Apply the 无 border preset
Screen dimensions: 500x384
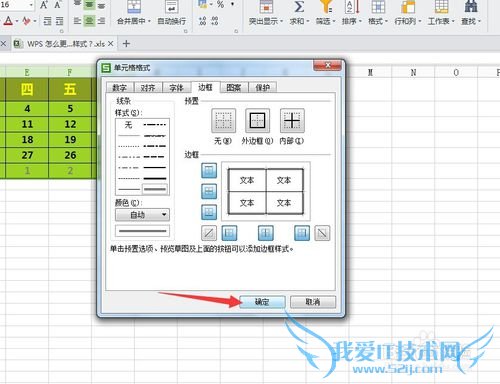pos(223,121)
